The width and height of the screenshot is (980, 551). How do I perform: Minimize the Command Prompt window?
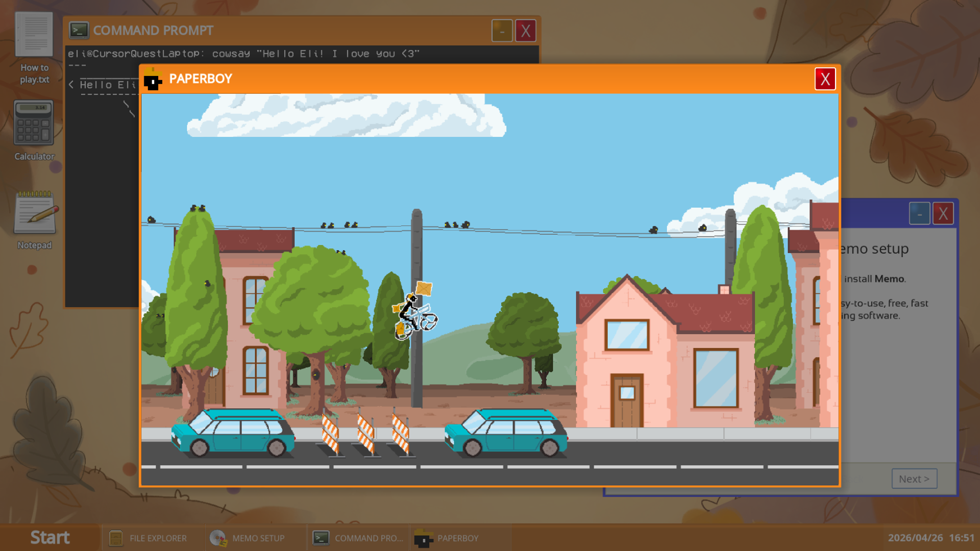502,31
